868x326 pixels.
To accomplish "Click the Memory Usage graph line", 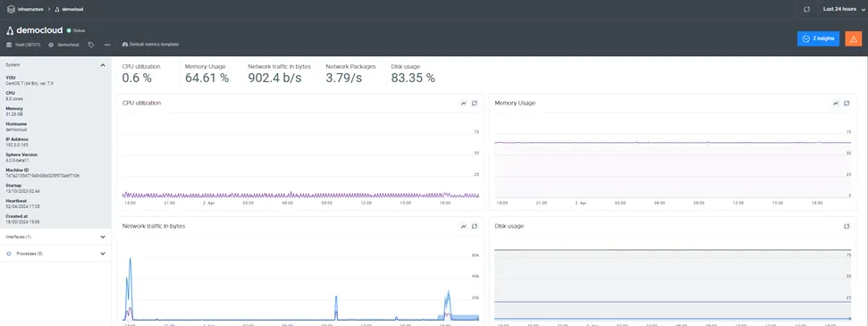I will click(672, 142).
